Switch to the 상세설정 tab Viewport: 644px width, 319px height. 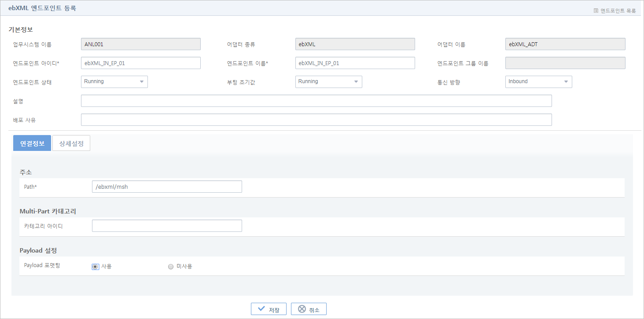(x=71, y=143)
